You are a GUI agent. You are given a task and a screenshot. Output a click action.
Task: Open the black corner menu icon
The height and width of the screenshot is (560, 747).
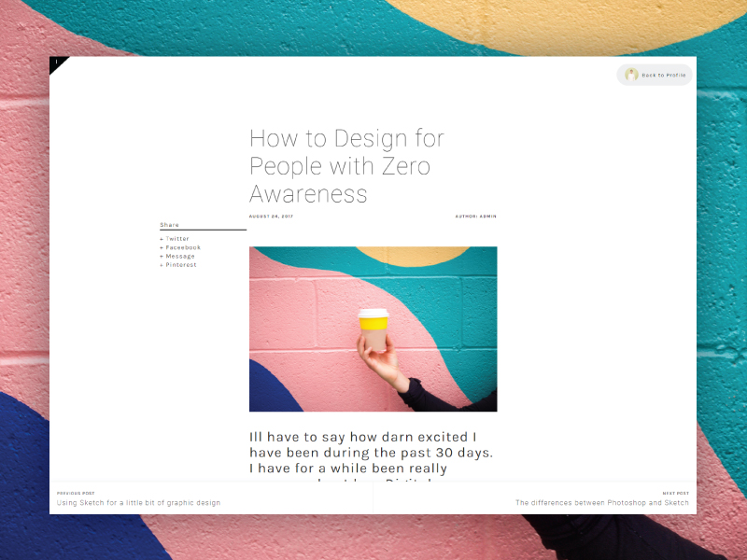56,63
